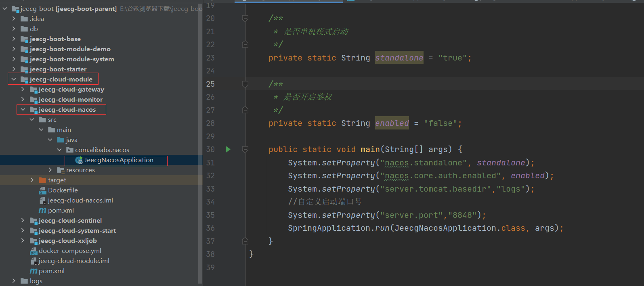Click Maven icon of nacos pom.xml
This screenshot has height=286, width=644.
point(42,211)
